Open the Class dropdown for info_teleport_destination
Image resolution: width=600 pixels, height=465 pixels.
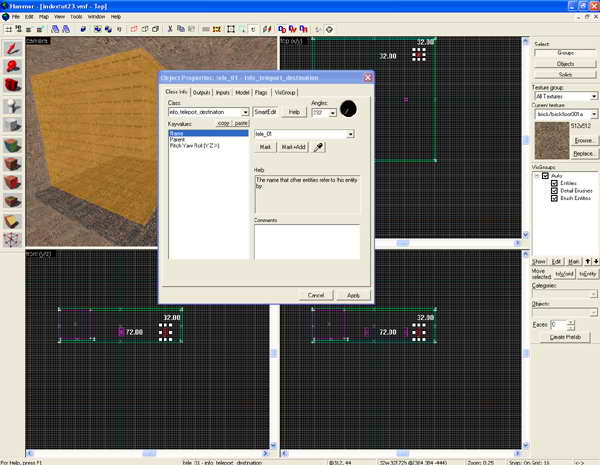pos(244,112)
